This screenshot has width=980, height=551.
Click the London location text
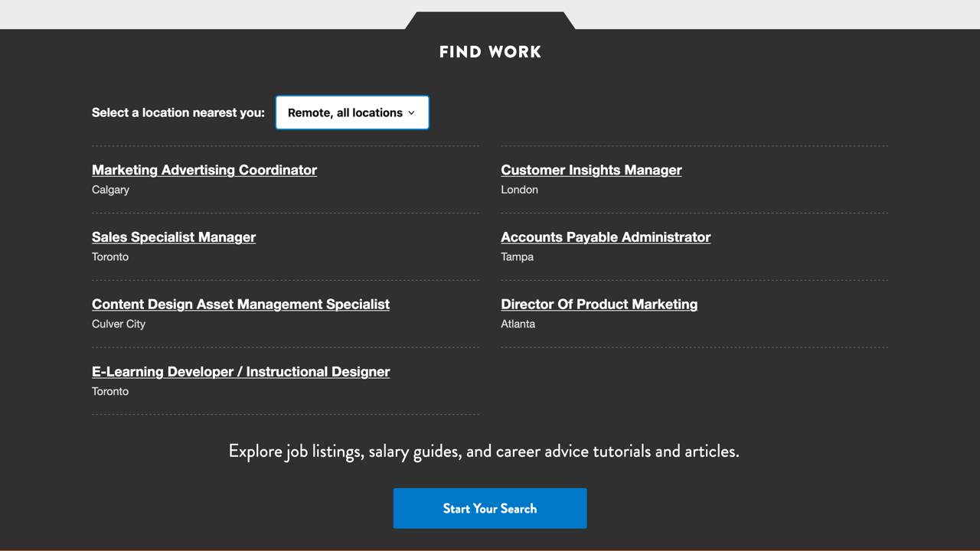(519, 189)
